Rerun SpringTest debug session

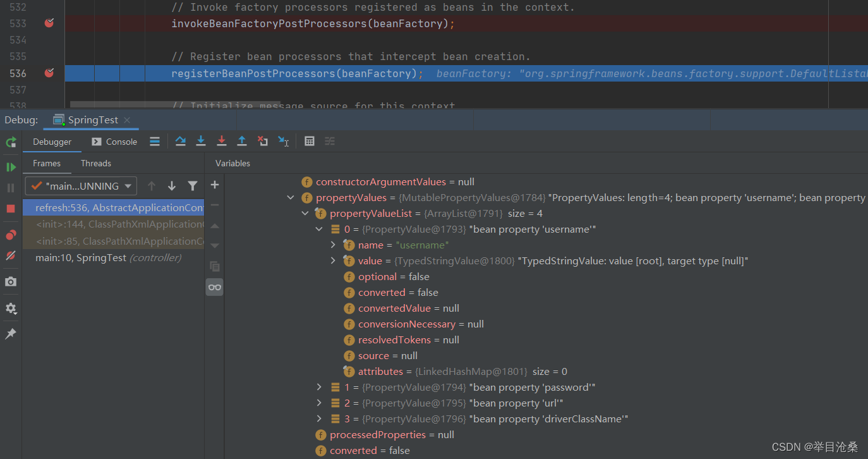click(x=11, y=142)
